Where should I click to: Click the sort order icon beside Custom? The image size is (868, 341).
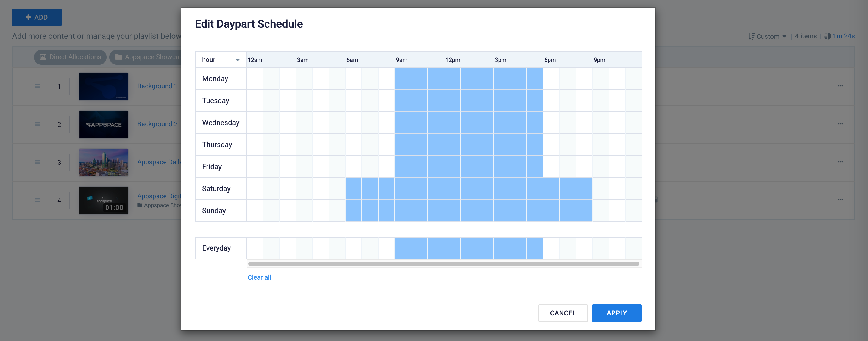[x=752, y=36]
